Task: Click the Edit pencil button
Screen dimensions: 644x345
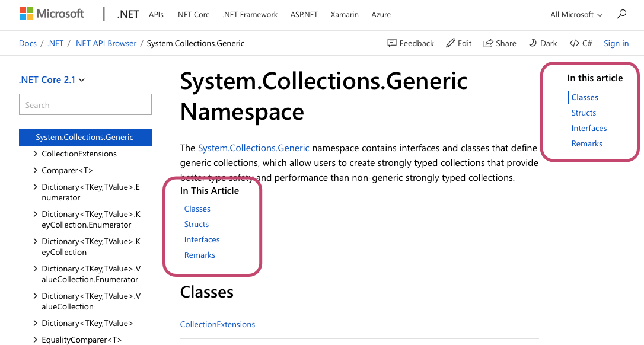Action: pos(459,43)
